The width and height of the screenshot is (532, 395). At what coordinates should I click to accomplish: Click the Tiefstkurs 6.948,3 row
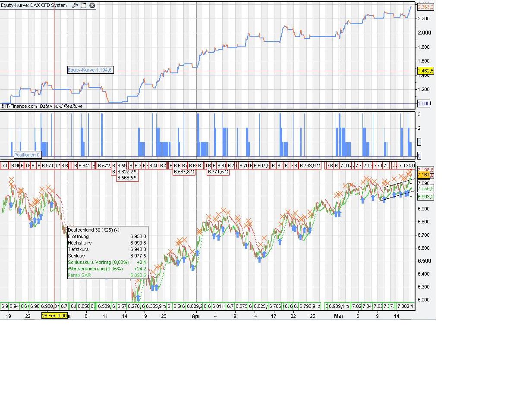point(107,249)
